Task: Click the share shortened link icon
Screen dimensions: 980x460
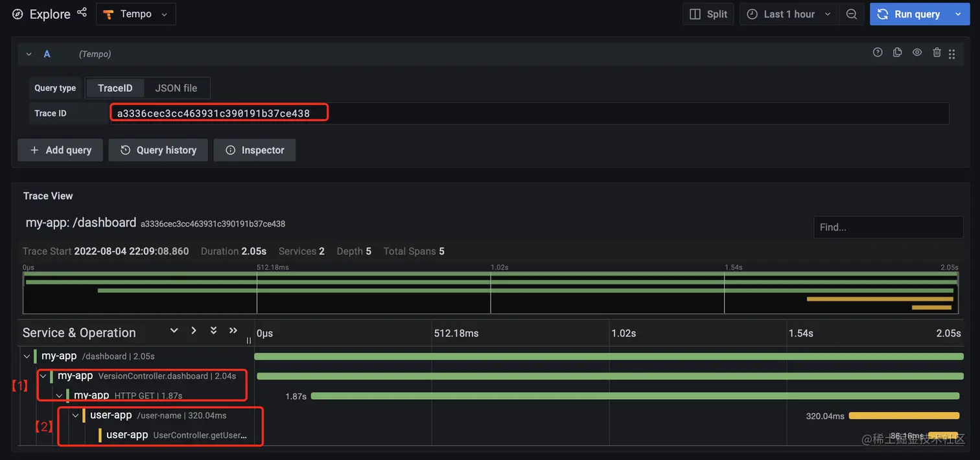Action: (x=82, y=13)
